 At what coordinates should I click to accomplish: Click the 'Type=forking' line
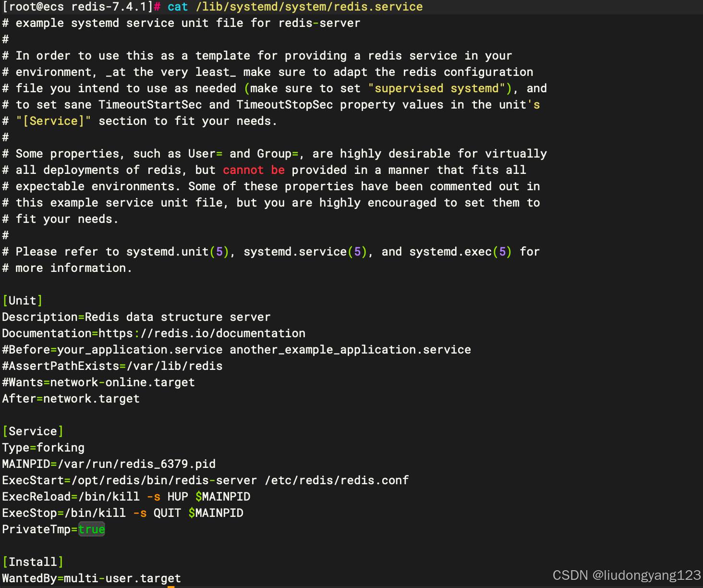[x=43, y=448]
